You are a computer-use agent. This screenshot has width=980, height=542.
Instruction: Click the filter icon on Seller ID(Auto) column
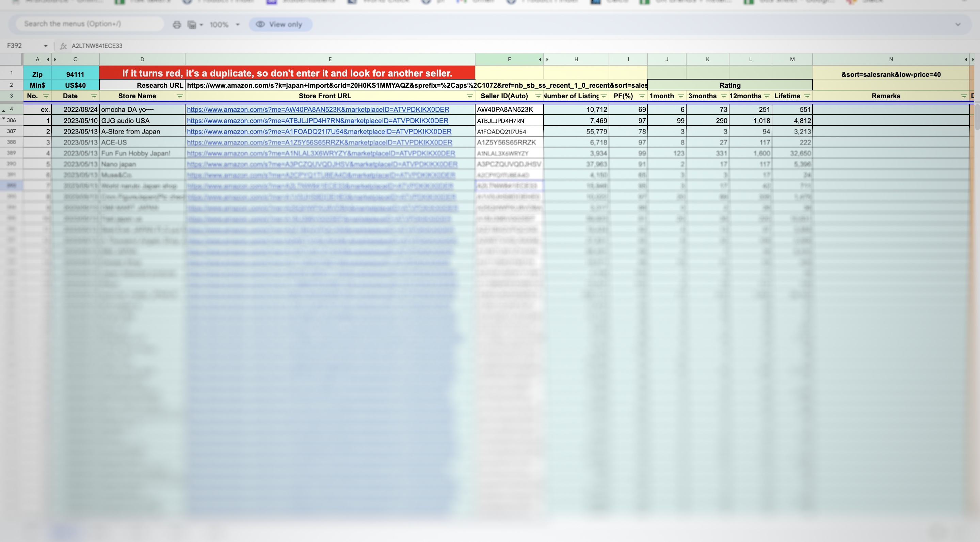pos(538,96)
